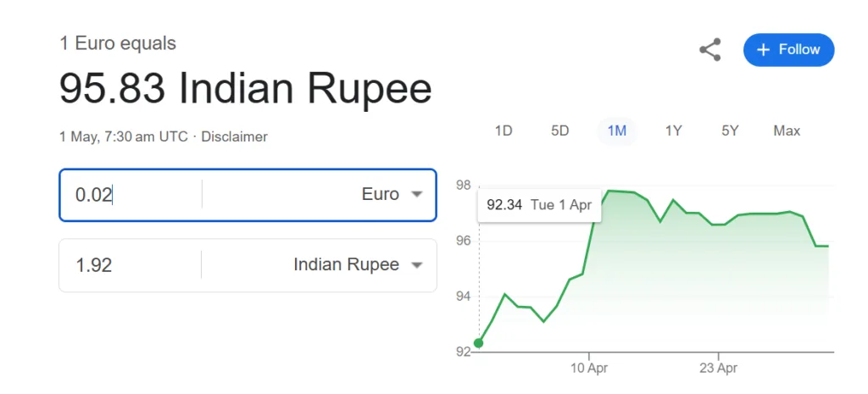Viewport: 868px width, 394px height.
Task: Click the 23 Apr axis label
Action: [x=718, y=369]
